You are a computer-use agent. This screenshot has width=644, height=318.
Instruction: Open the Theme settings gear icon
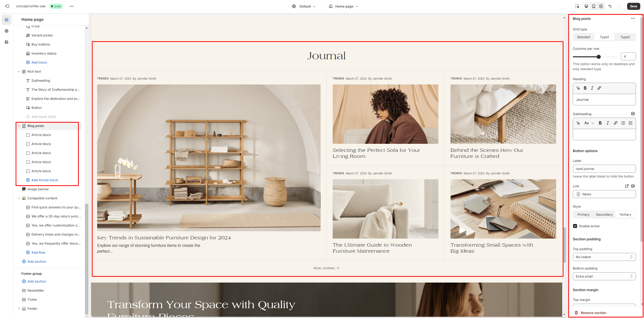pyautogui.click(x=7, y=31)
